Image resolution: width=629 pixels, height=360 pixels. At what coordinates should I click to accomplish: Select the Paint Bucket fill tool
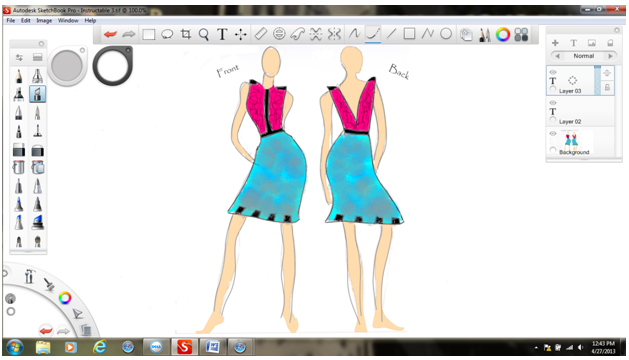tap(19, 167)
